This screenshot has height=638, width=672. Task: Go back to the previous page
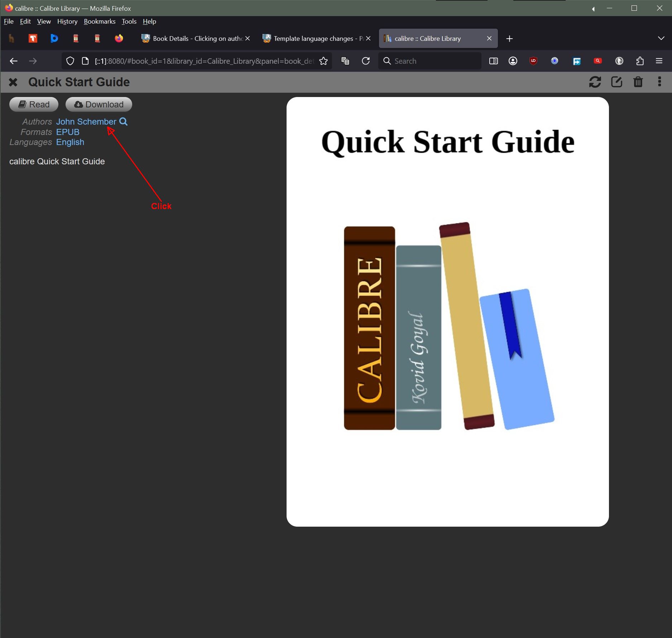coord(14,61)
